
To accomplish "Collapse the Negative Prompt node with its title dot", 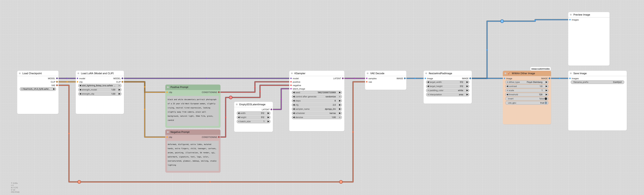I will pyautogui.click(x=168, y=132).
